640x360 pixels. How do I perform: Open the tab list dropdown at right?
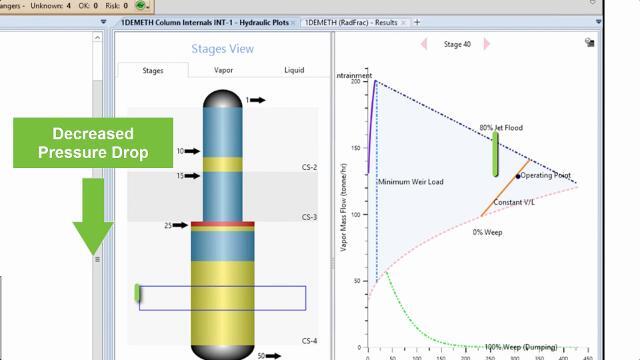tap(598, 22)
